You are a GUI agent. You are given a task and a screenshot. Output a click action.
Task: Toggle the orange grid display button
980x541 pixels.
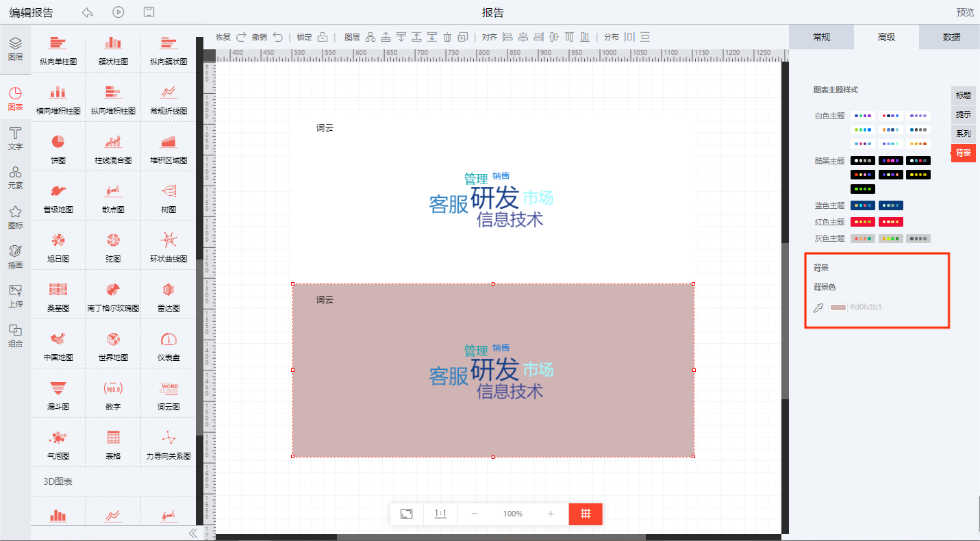coord(586,514)
